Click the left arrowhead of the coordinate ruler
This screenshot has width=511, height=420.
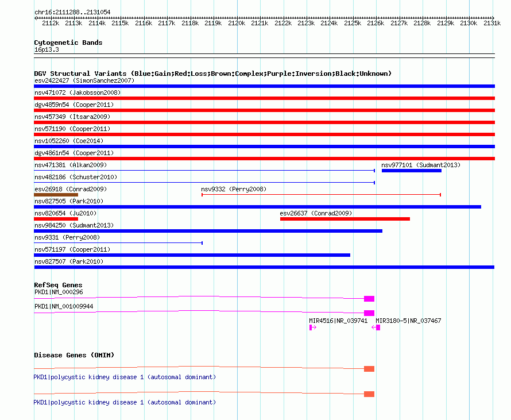(x=36, y=18)
